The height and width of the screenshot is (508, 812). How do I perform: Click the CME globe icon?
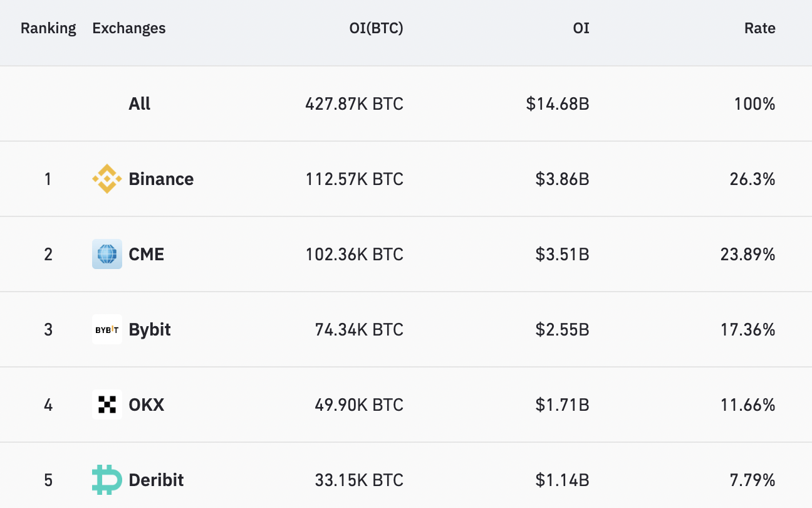pyautogui.click(x=107, y=254)
